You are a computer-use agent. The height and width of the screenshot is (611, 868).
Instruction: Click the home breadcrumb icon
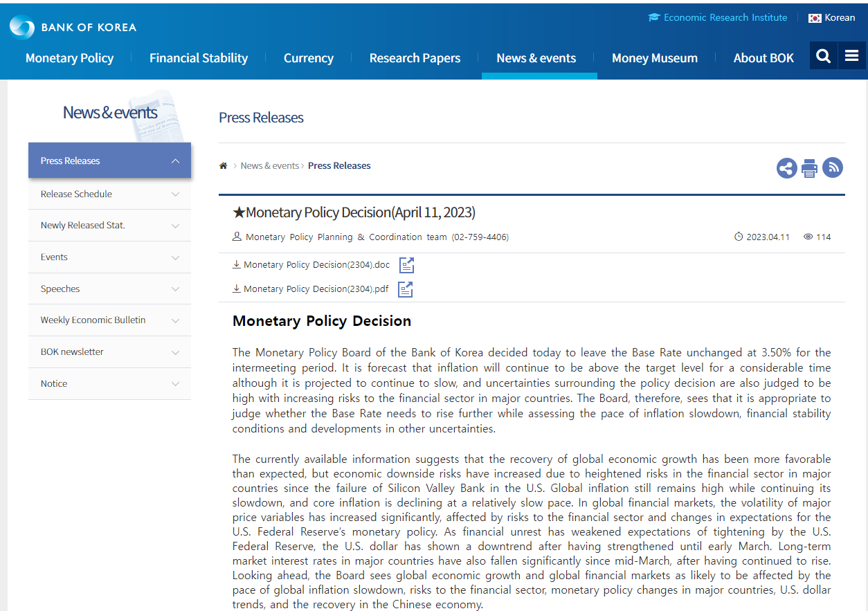(x=223, y=166)
